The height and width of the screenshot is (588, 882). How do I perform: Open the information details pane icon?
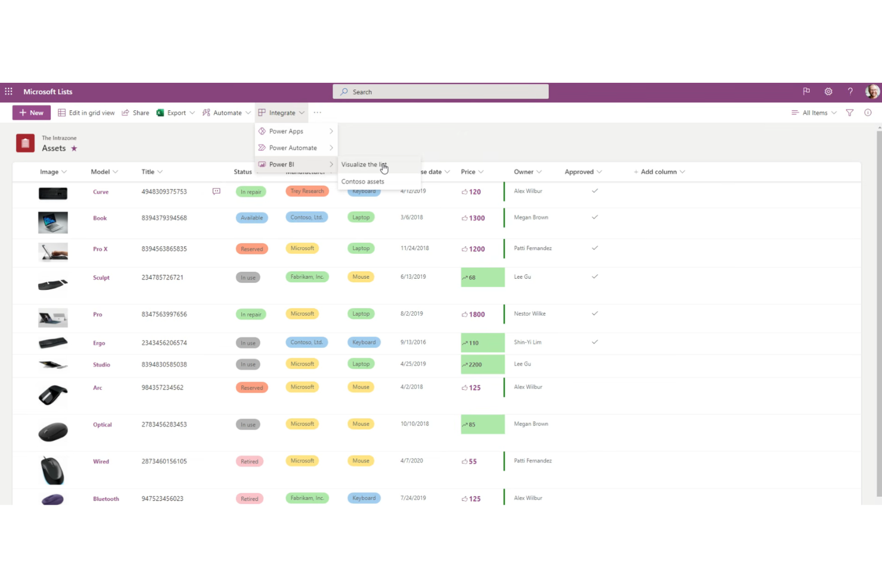(x=868, y=113)
